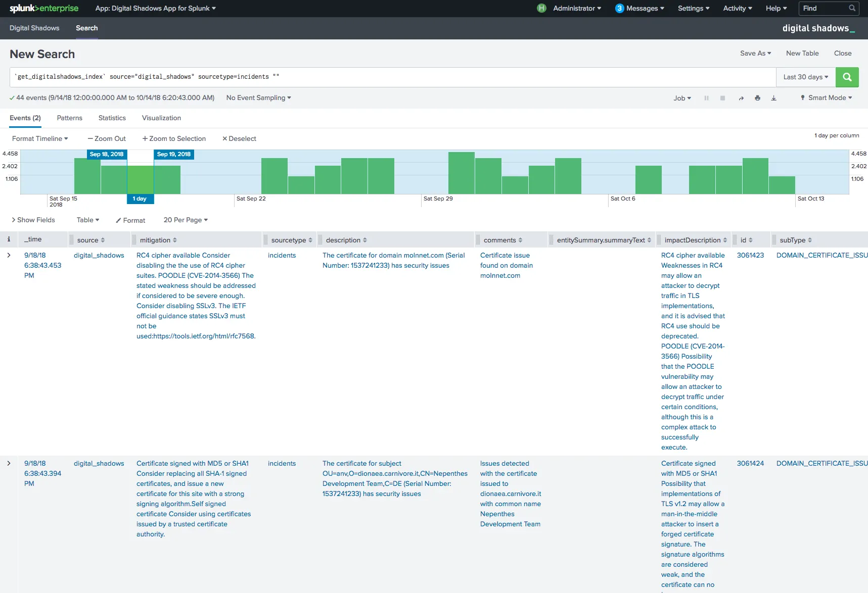The height and width of the screenshot is (593, 868).
Task: Click Deselect on the timeline
Action: (x=239, y=139)
